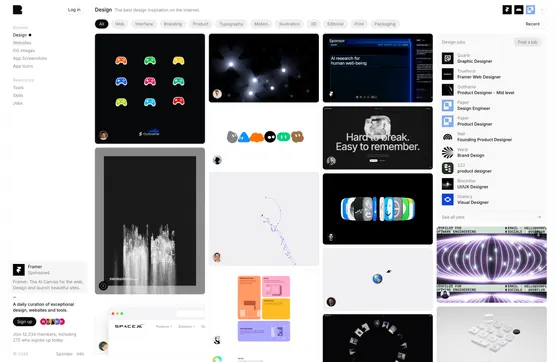Filter by the Illustration category

(289, 24)
